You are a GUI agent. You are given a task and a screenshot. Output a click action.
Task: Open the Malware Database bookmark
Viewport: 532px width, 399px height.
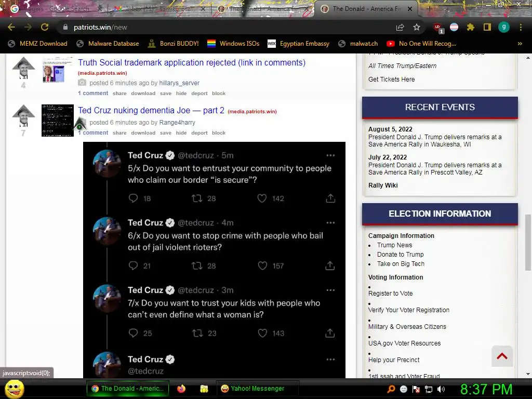[x=108, y=44]
